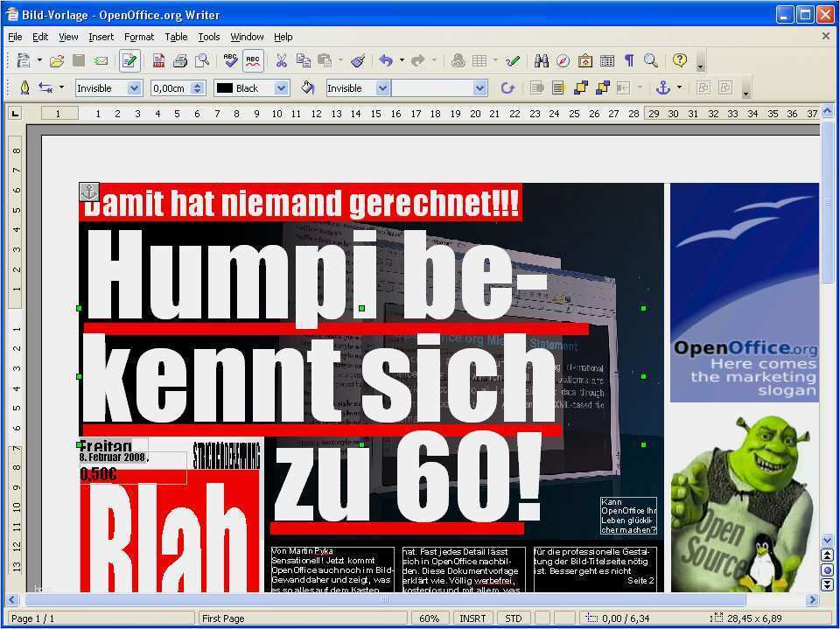Open the Table menu

pyautogui.click(x=176, y=37)
